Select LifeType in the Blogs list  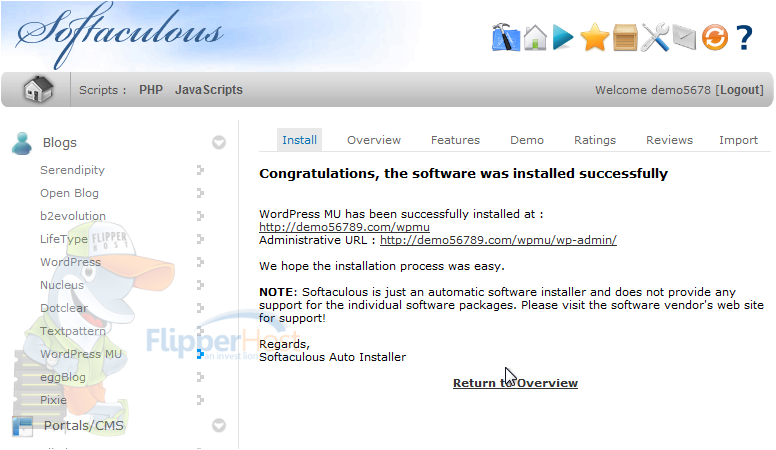click(64, 239)
